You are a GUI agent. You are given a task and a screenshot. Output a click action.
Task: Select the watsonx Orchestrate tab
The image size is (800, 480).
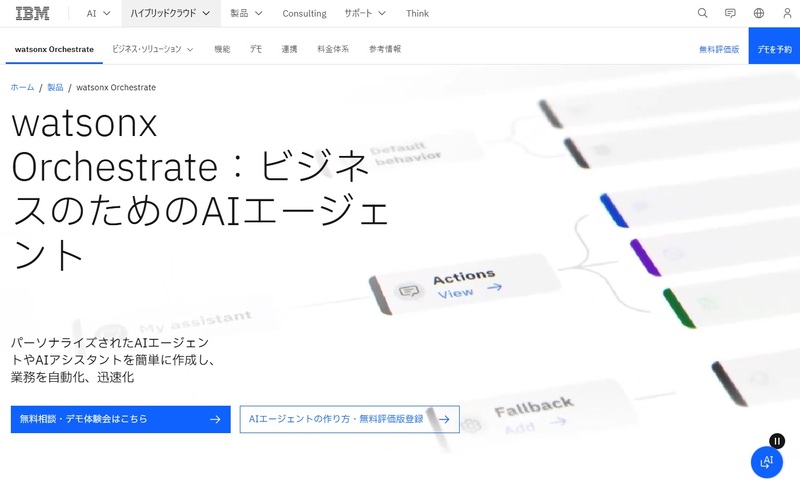coord(54,49)
